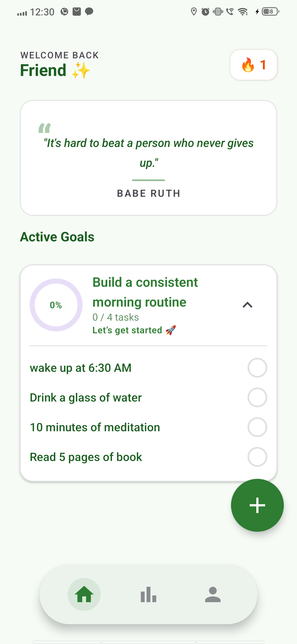Tap the alarm clock status icon
The width and height of the screenshot is (297, 644).
point(205,12)
